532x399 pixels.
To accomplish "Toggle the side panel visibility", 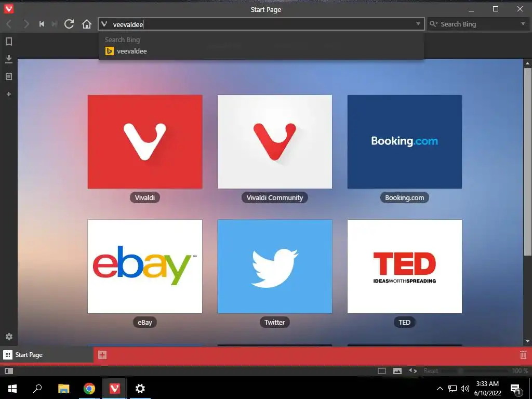I will click(9, 371).
